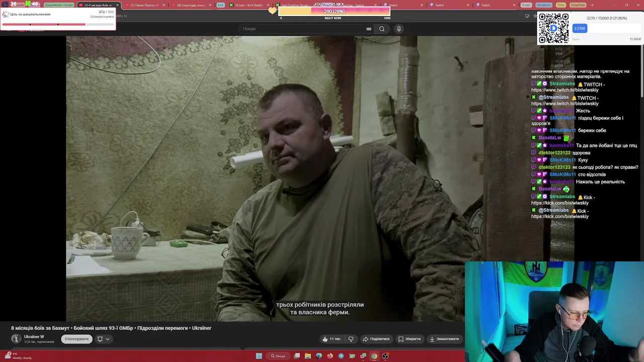Click the chat message 'Нажаль це реальність'

click(600, 182)
